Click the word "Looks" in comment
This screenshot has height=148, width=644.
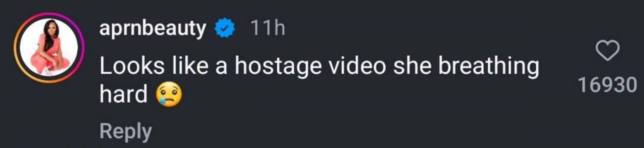click(132, 66)
